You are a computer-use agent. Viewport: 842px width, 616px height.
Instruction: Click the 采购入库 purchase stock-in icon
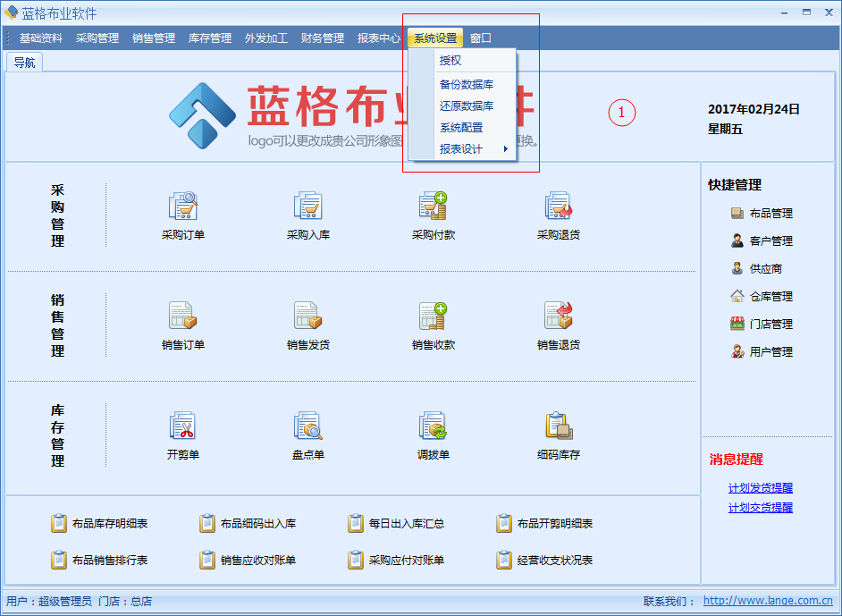click(x=308, y=207)
